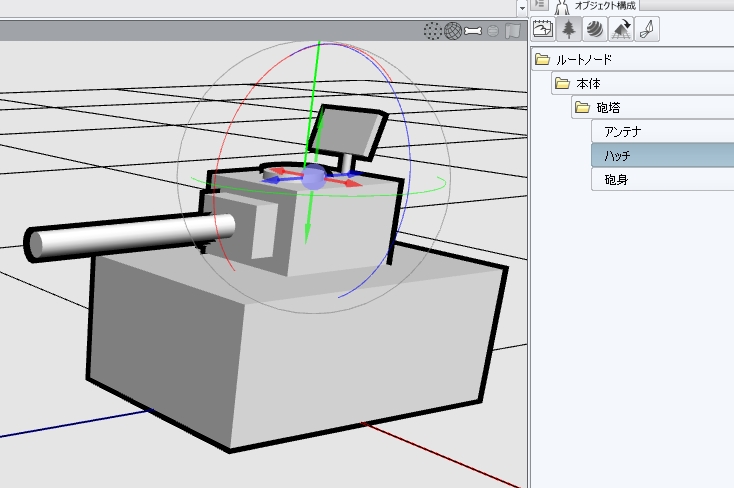This screenshot has width=734, height=488.
Task: Click the dotted sphere icon in viewport header
Action: pyautogui.click(x=433, y=31)
